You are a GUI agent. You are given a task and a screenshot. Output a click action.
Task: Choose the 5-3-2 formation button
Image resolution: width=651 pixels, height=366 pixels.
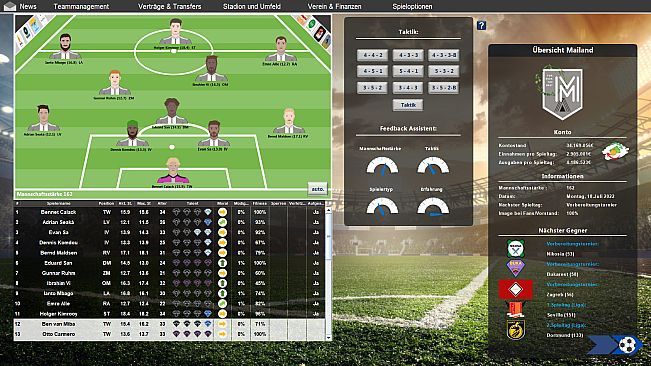[x=444, y=71]
